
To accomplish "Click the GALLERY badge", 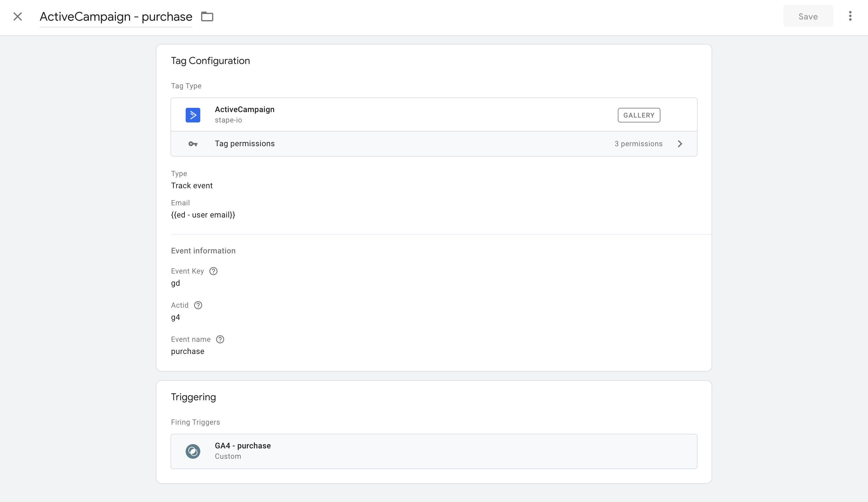I will tap(639, 115).
